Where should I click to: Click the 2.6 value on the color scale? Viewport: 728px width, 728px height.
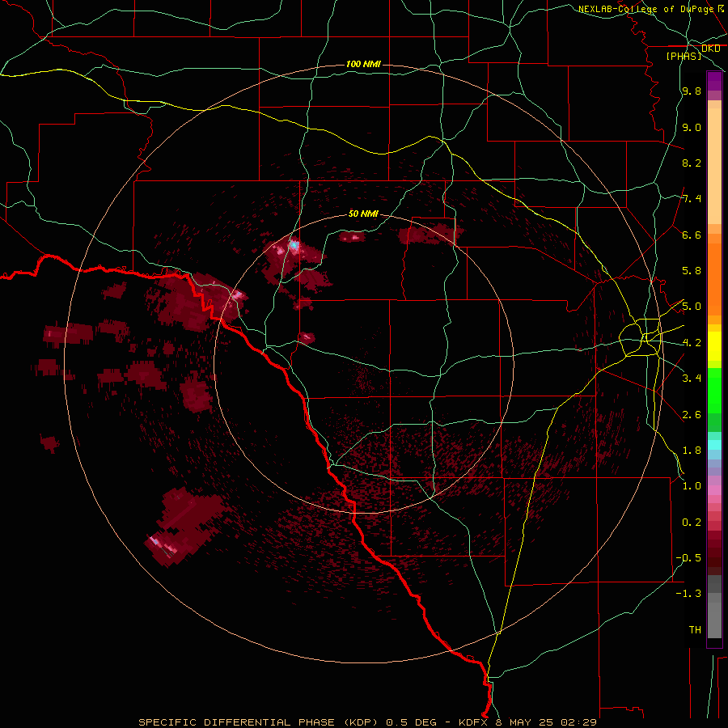[692, 414]
